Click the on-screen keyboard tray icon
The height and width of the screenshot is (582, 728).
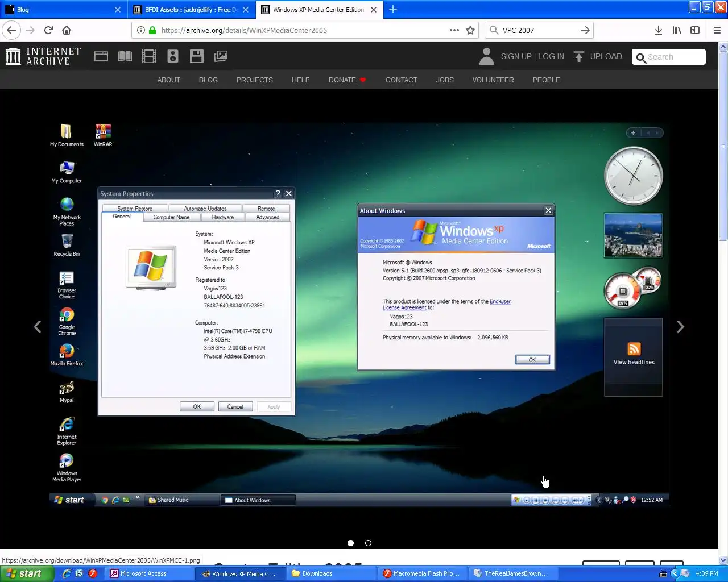(663, 574)
